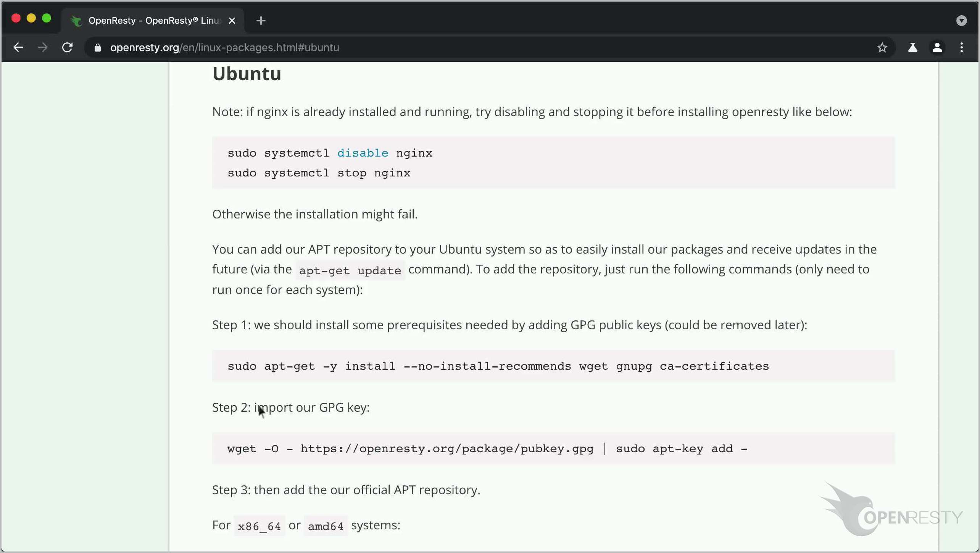
Task: Reload the OpenResty page
Action: (x=68, y=47)
